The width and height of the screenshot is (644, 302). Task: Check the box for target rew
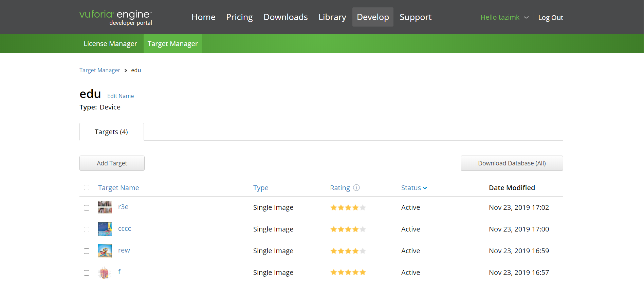coord(87,251)
